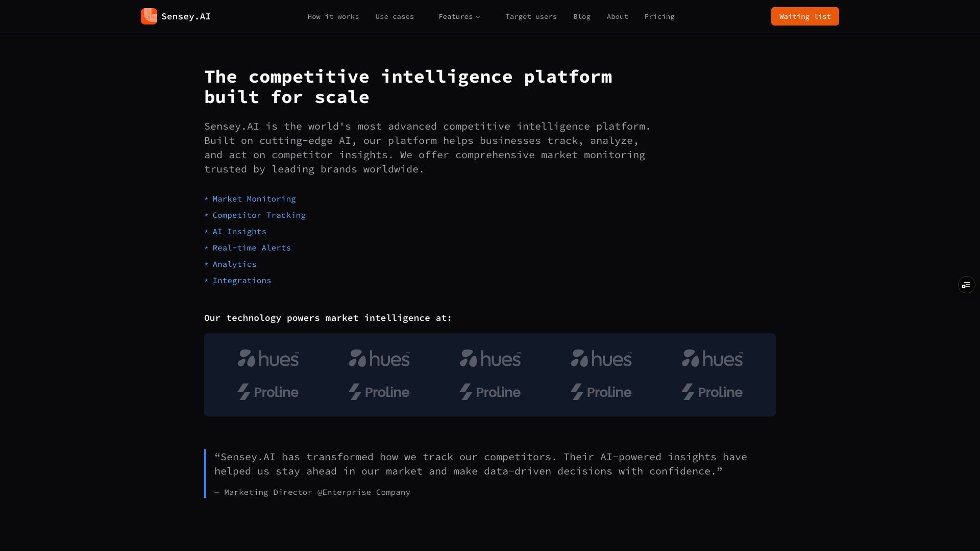The width and height of the screenshot is (980, 551).
Task: Click the first Proline logo
Action: click(x=268, y=392)
